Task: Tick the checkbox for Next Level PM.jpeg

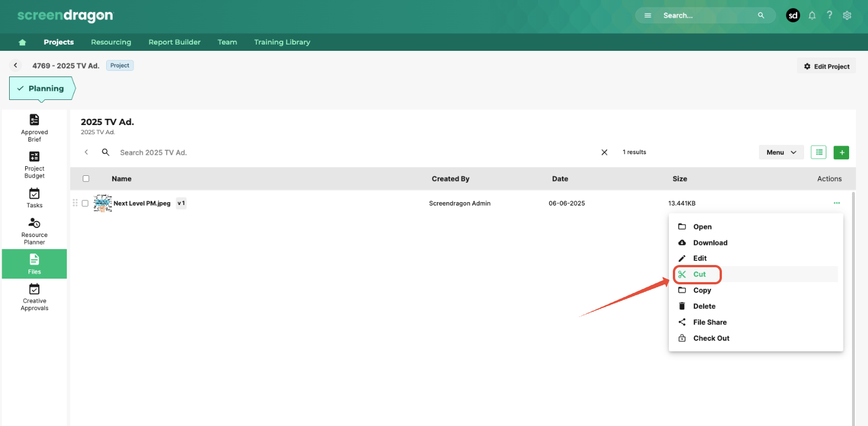Action: pos(85,203)
